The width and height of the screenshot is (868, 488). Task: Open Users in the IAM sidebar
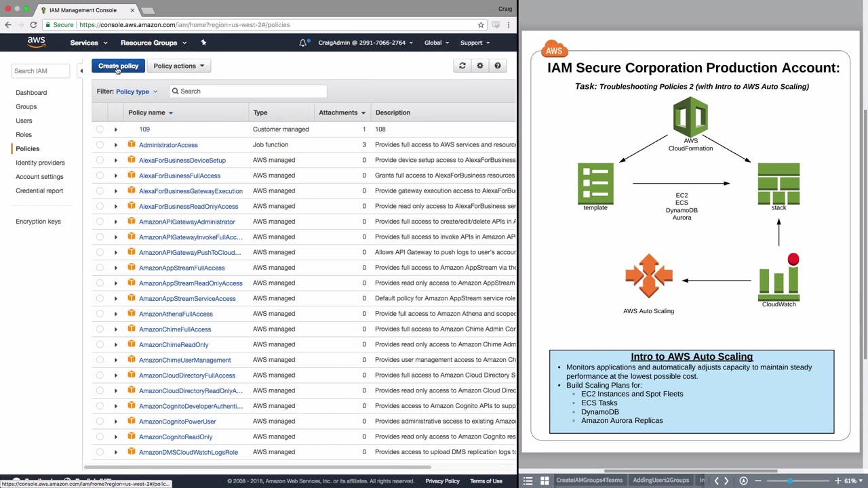click(24, 121)
